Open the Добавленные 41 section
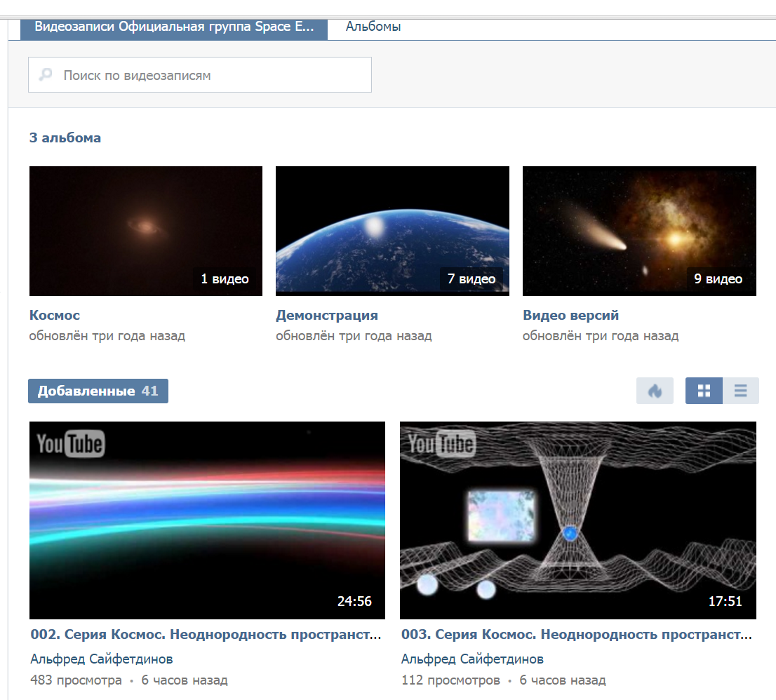 pyautogui.click(x=98, y=391)
